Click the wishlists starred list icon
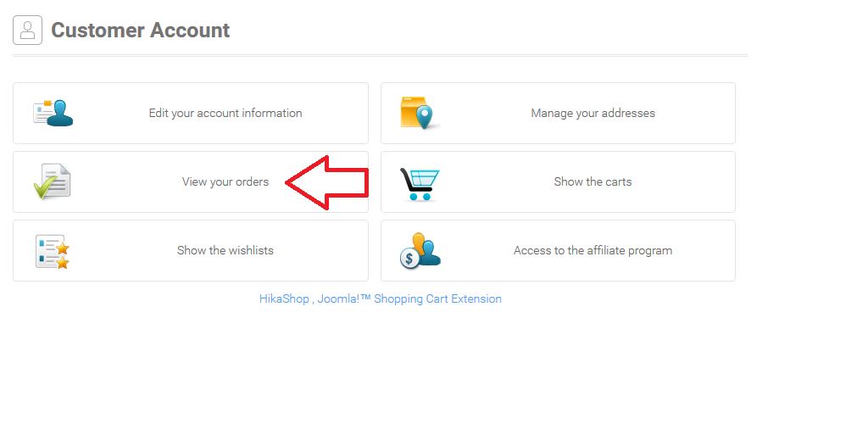The width and height of the screenshot is (868, 424). 53,251
